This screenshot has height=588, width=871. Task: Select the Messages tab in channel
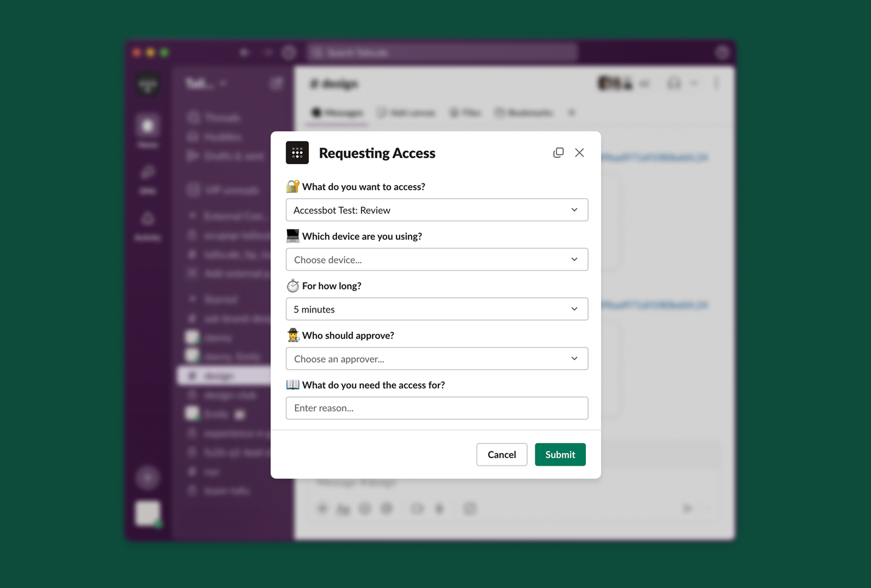point(337,113)
